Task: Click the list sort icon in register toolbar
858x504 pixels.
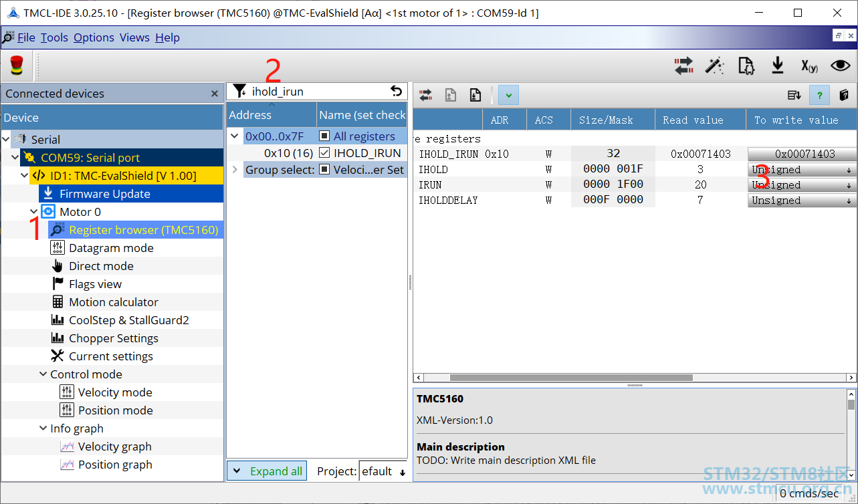Action: (794, 96)
